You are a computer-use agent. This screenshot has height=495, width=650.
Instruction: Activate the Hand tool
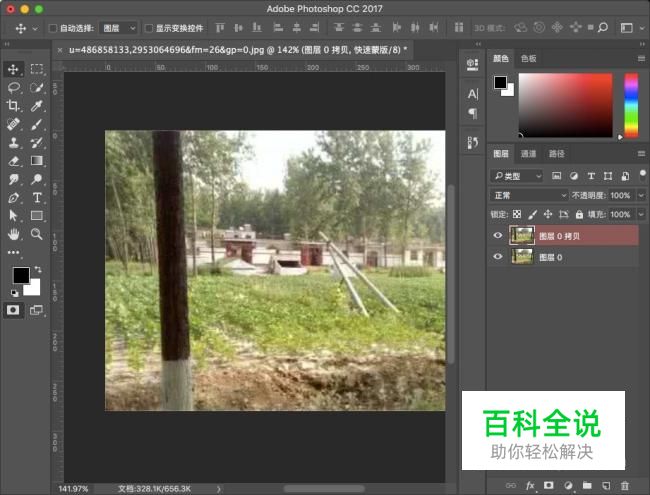pos(14,234)
